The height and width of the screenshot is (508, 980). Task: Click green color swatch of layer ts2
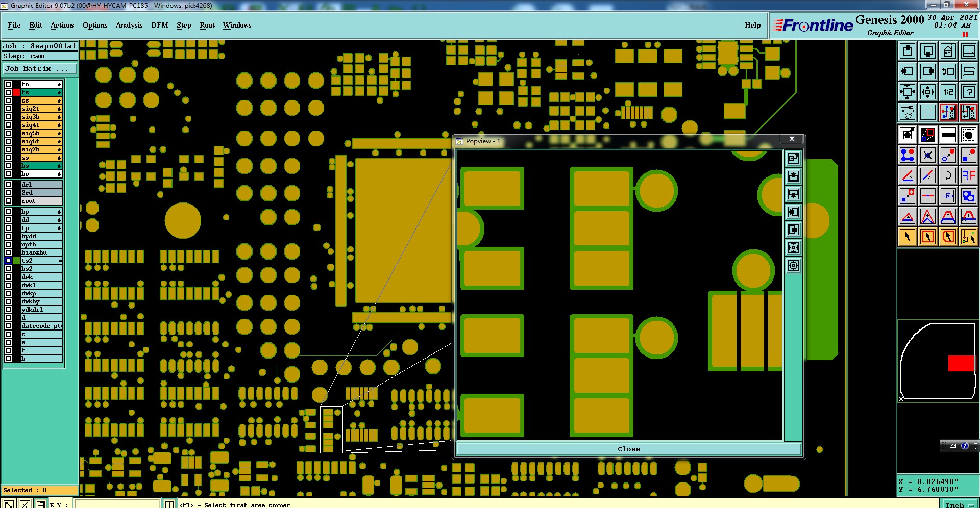(16, 261)
